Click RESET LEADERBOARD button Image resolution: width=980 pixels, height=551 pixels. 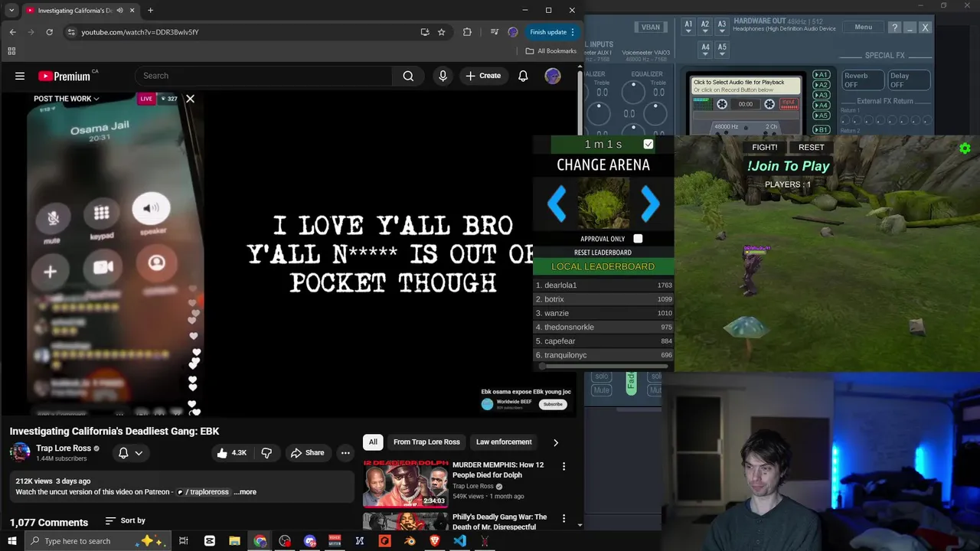[x=603, y=253]
